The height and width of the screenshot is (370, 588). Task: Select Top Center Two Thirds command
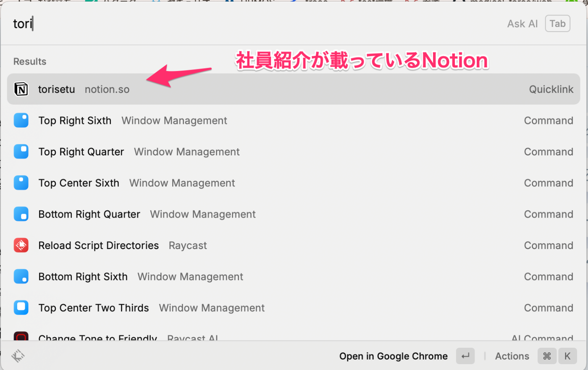point(294,308)
